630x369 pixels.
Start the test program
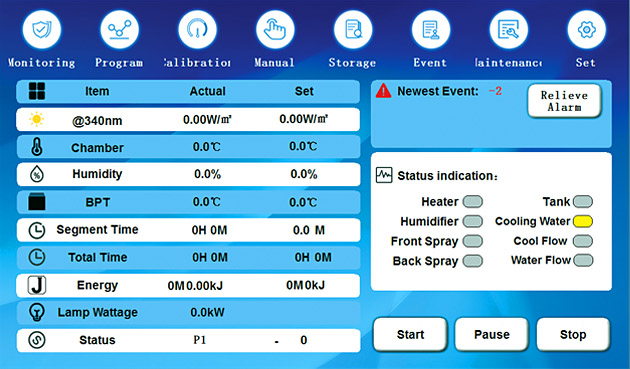[x=410, y=334]
